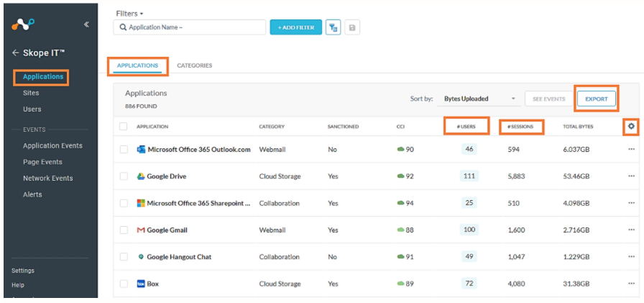Click the Export button

pos(597,99)
